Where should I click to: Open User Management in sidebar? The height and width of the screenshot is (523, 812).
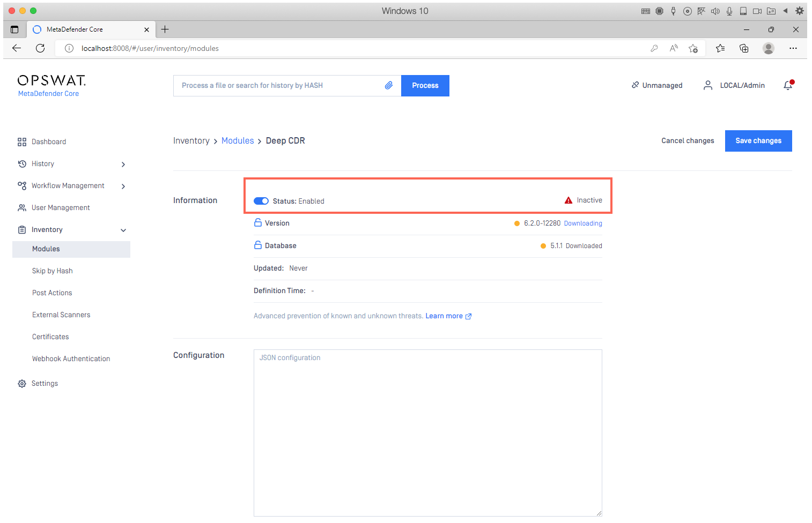tap(61, 208)
